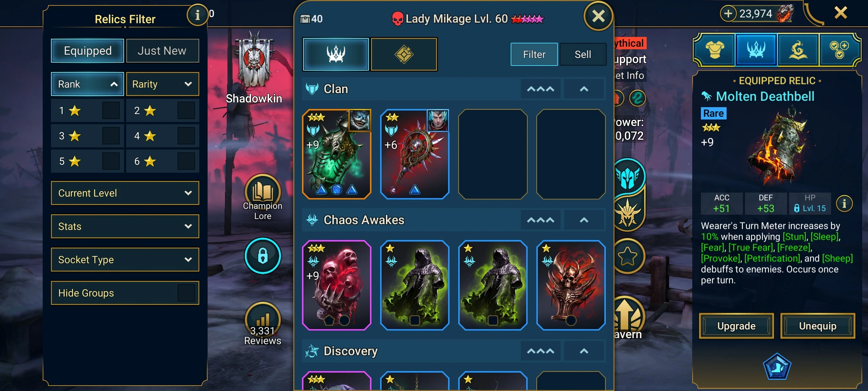Open the Current Level dropdown
Image resolution: width=868 pixels, height=391 pixels.
coord(125,193)
